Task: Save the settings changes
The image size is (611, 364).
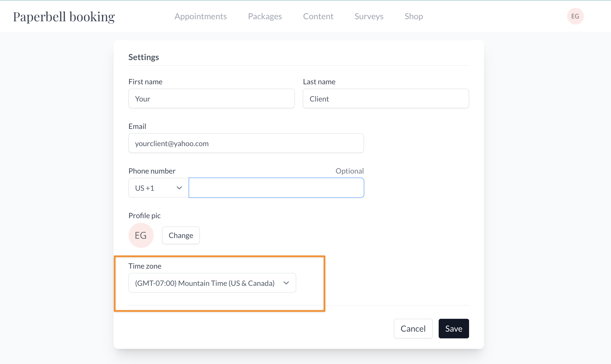Action: click(x=454, y=329)
